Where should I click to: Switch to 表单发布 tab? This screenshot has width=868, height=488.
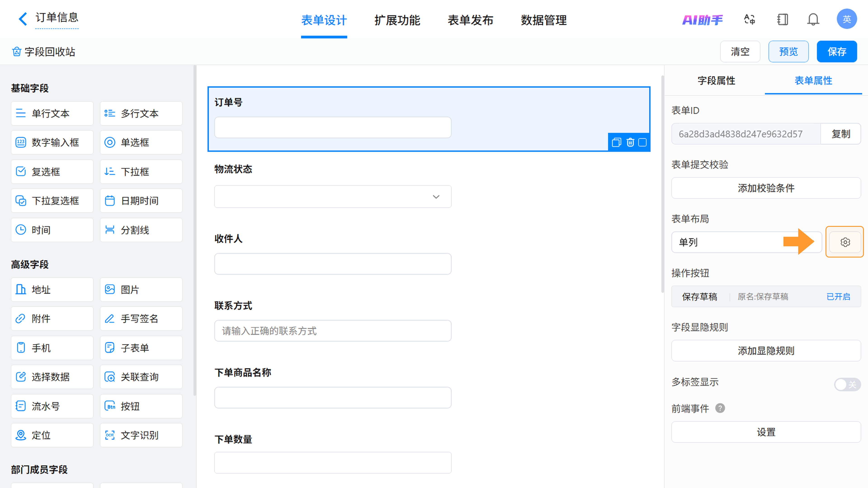click(470, 20)
